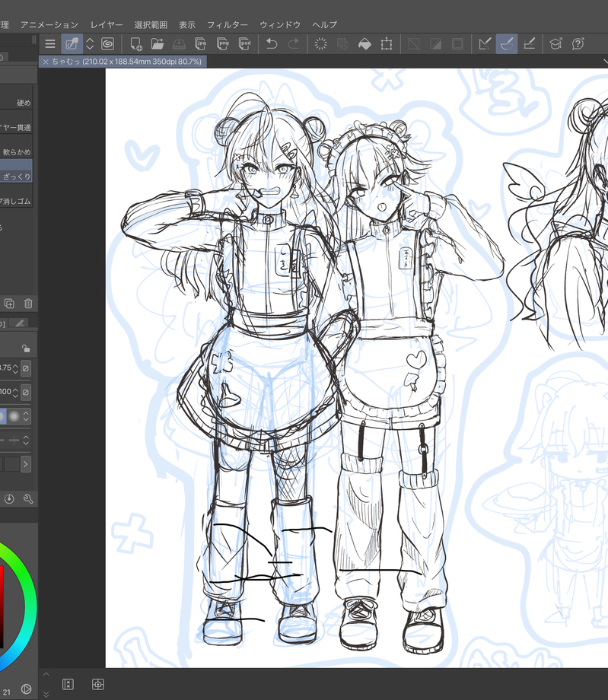Screen dimensions: 608x700
Task: Open the hamburger menu in the command bar
Action: click(x=50, y=44)
